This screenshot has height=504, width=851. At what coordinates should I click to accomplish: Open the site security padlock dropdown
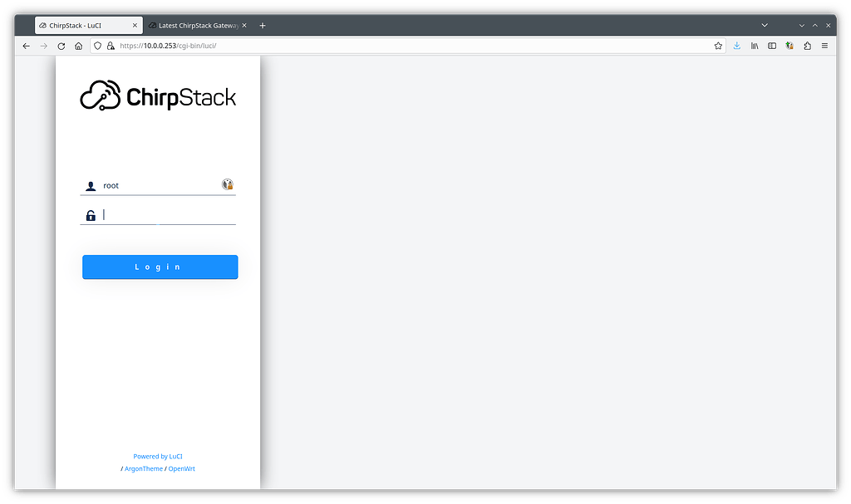tap(109, 46)
